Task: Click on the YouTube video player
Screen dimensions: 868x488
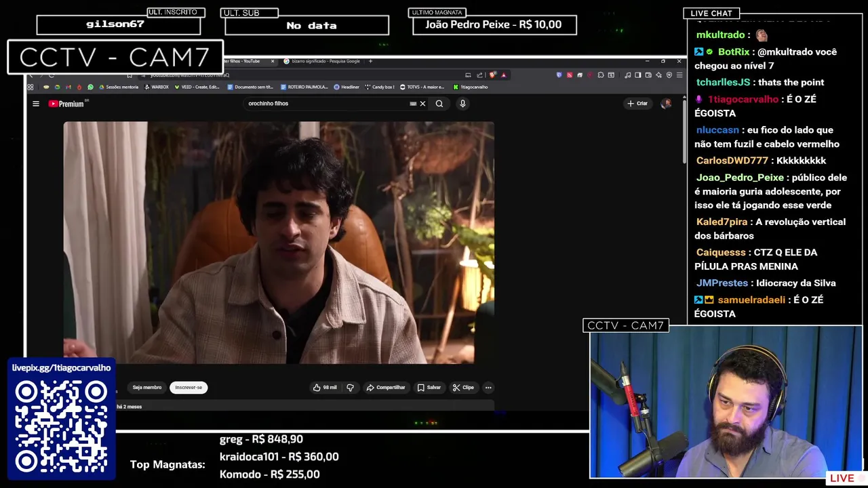Action: pyautogui.click(x=279, y=243)
